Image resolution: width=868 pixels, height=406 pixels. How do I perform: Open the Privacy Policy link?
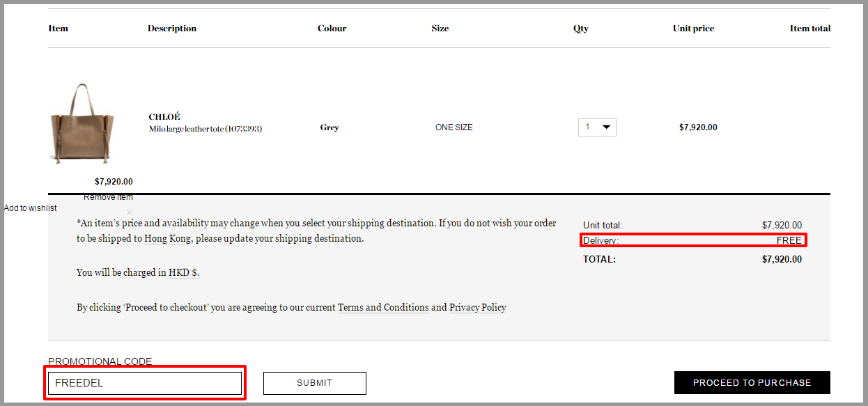[478, 307]
